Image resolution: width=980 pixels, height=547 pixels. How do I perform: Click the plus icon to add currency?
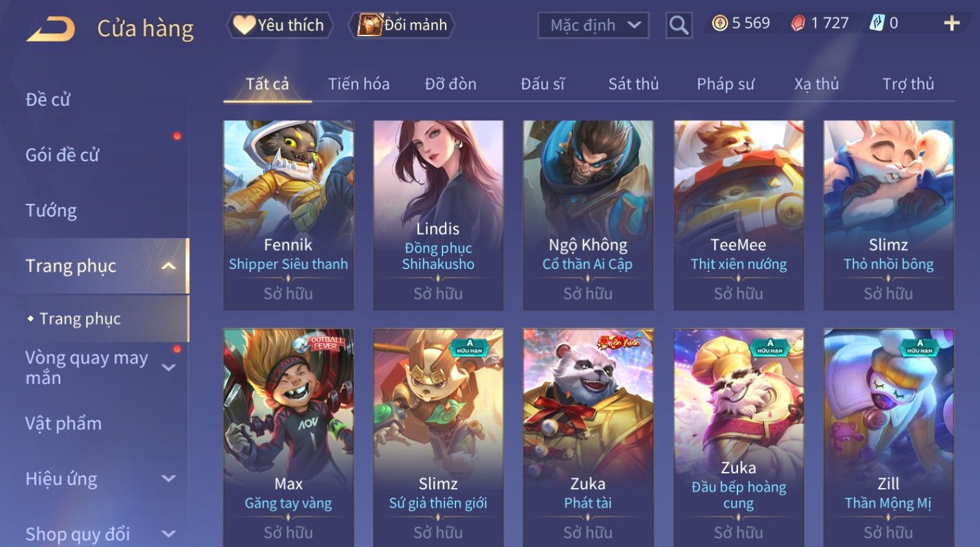952,24
